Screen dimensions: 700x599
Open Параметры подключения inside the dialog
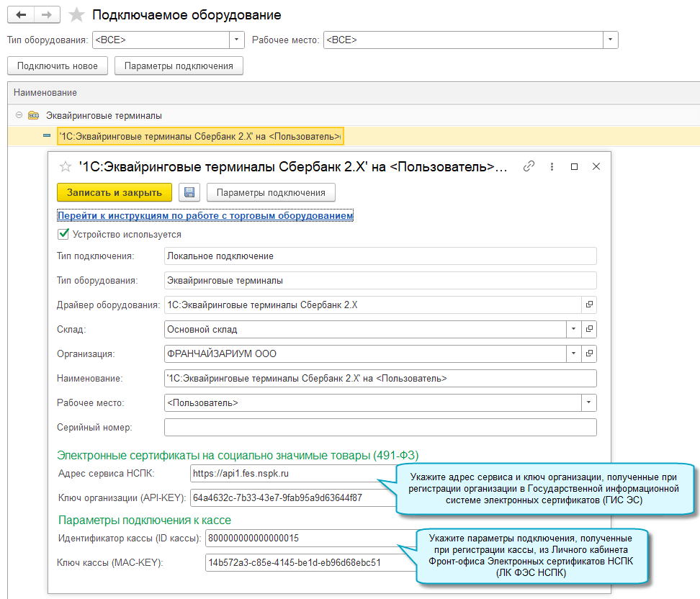271,192
